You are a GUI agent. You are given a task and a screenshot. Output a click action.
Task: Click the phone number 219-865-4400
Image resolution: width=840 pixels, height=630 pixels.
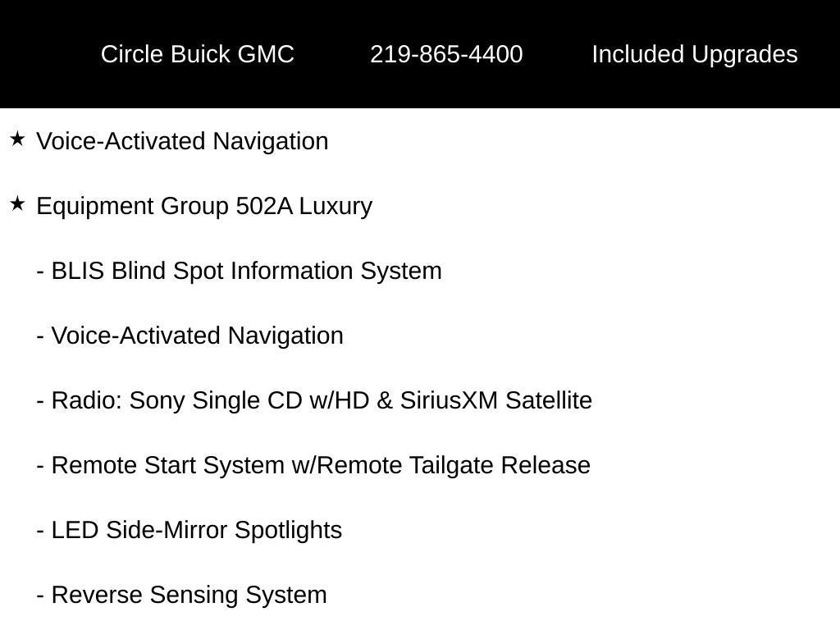pyautogui.click(x=446, y=55)
